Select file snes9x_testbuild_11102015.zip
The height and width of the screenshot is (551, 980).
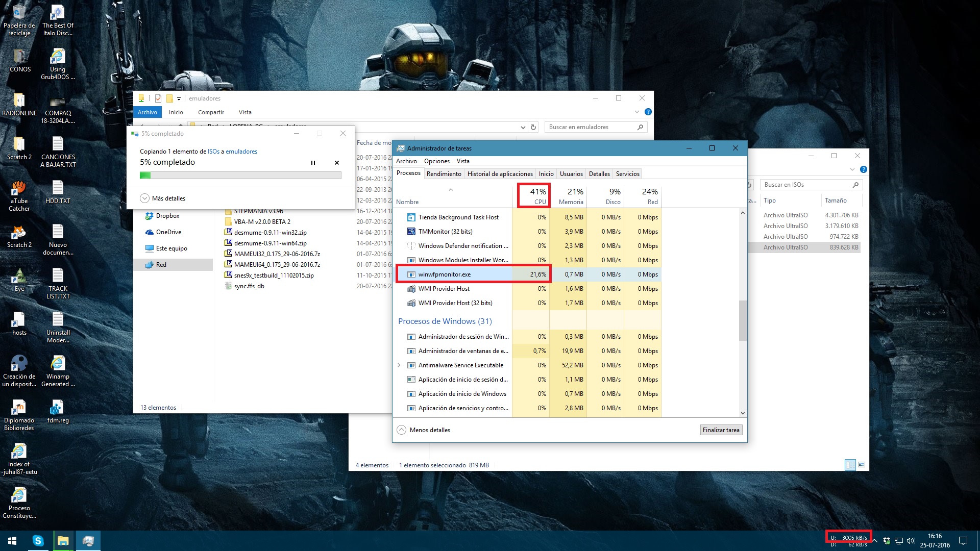269,275
